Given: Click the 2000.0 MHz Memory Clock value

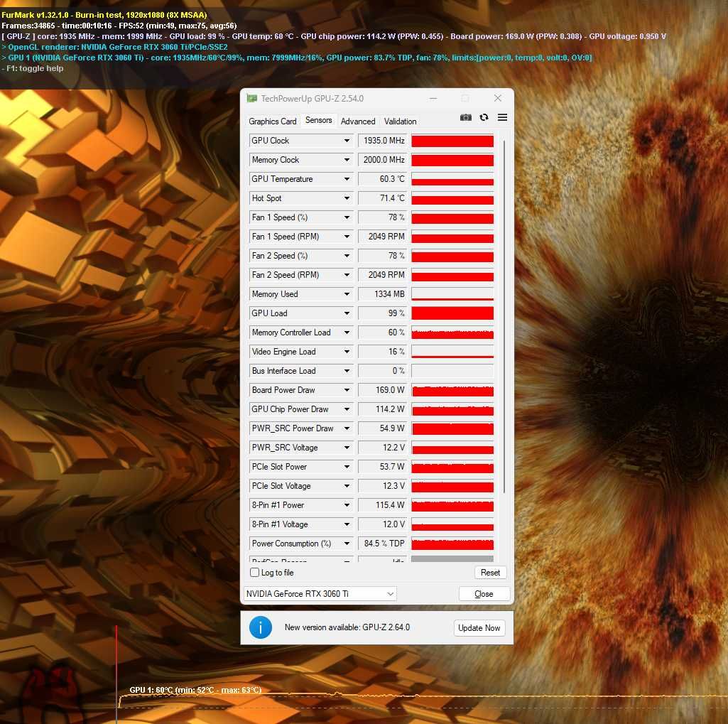Looking at the screenshot, I should (x=383, y=160).
